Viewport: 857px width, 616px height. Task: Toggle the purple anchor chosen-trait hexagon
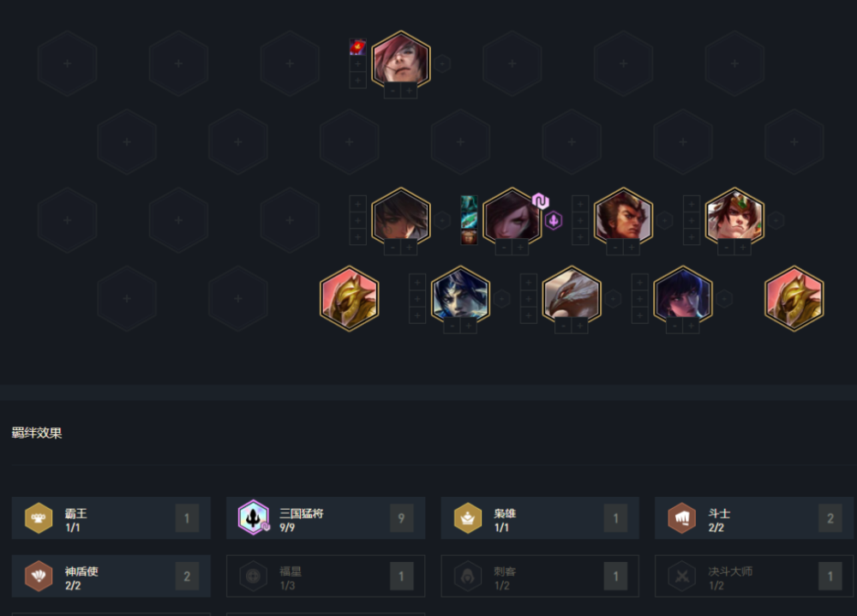point(554,220)
